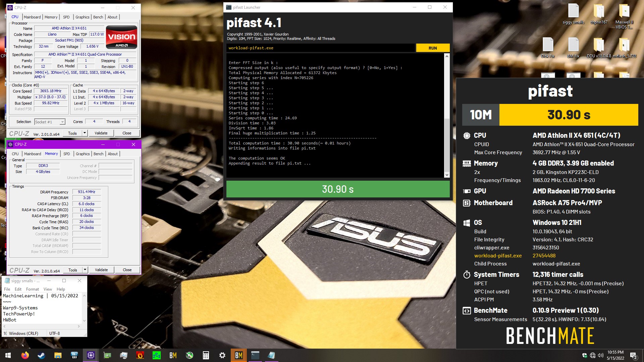Click the Memory module icon in BenchMate panel

pyautogui.click(x=467, y=163)
